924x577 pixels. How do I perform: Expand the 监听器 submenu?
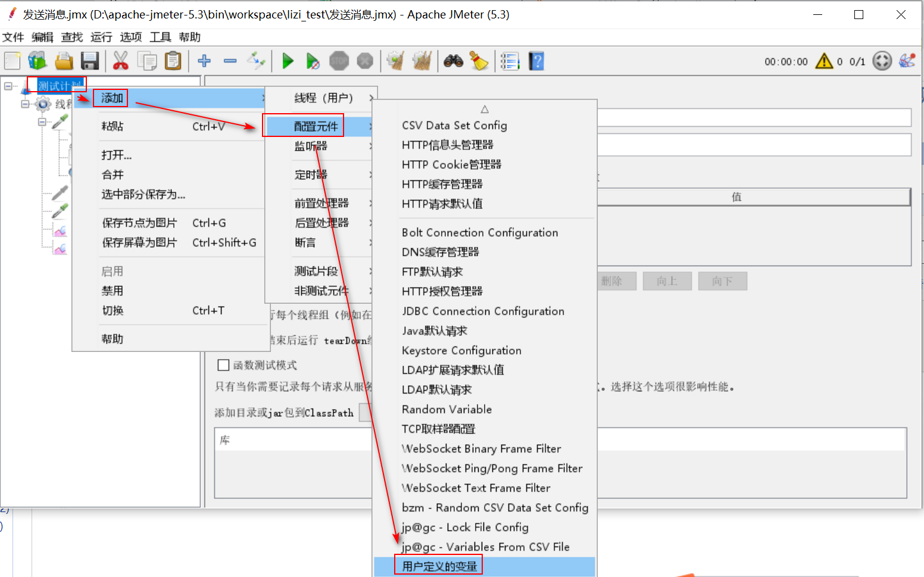pyautogui.click(x=319, y=146)
